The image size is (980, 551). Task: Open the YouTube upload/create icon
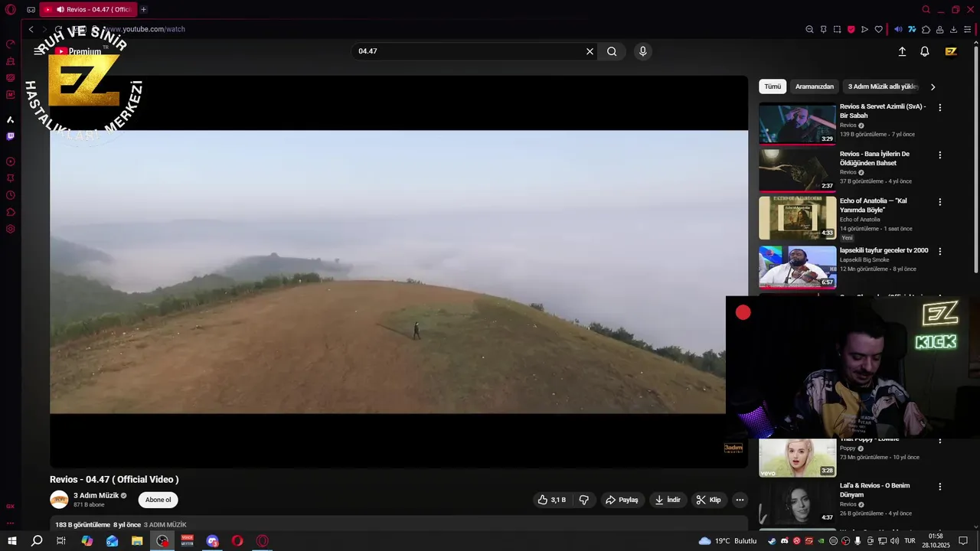point(902,51)
